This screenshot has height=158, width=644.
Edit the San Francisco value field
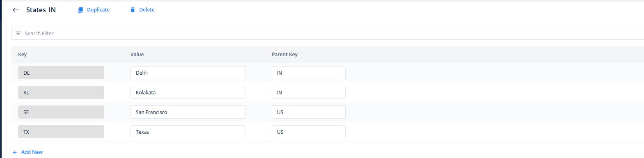pyautogui.click(x=188, y=112)
